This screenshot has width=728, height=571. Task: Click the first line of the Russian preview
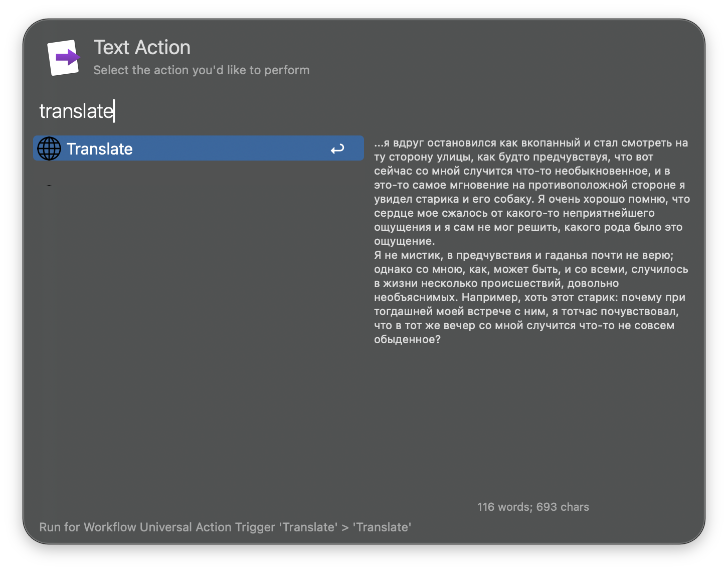530,143
